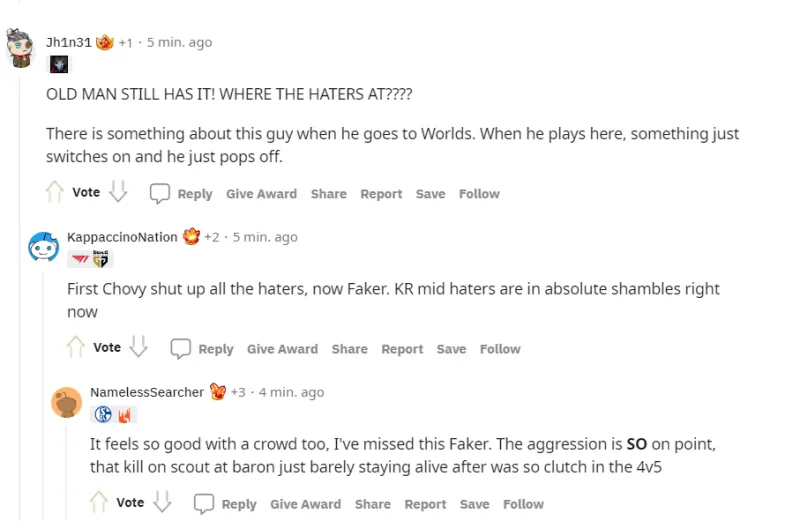Image resolution: width=800 pixels, height=521 pixels.
Task: Open Jh1n31's avatar profile picture
Action: coord(22,46)
